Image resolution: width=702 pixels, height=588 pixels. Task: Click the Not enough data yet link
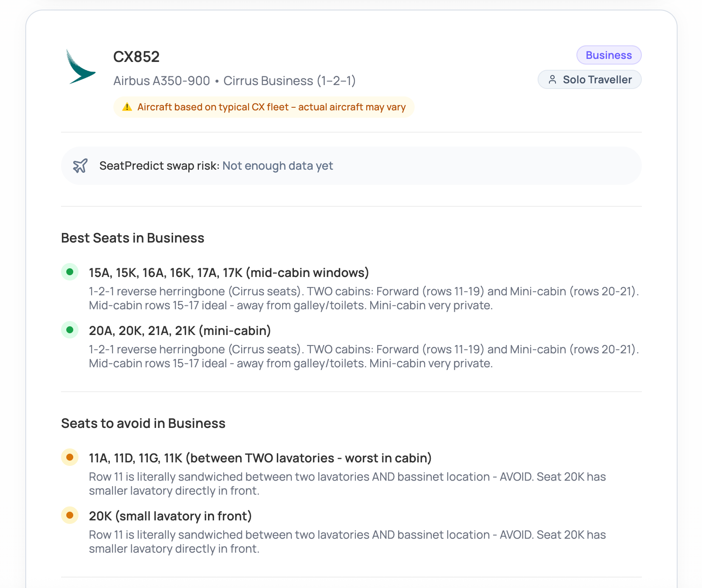click(278, 166)
